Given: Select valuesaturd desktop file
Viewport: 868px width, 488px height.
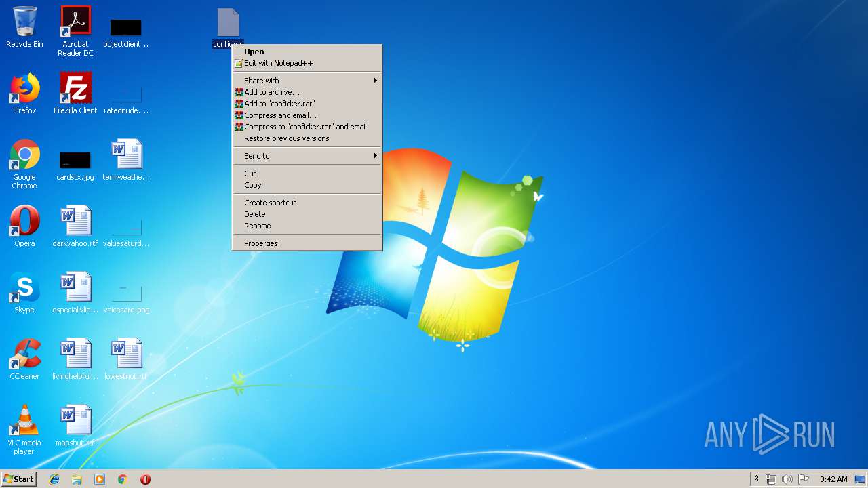Looking at the screenshot, I should [125, 232].
